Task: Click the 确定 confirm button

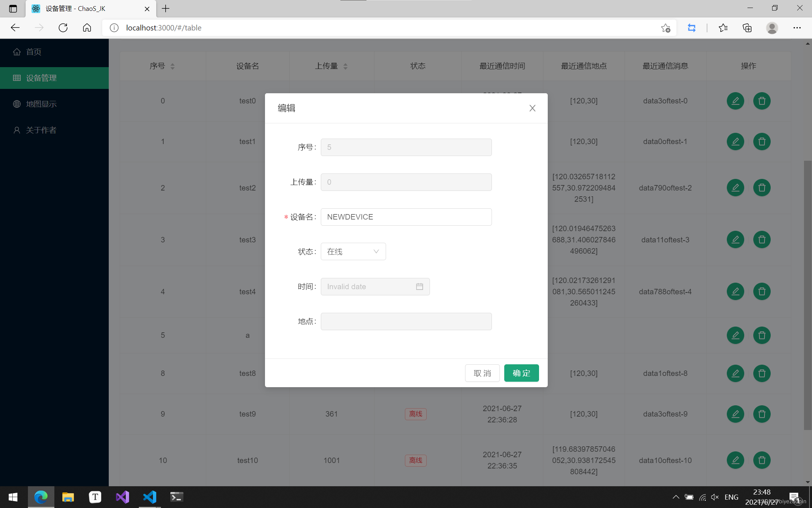Action: [x=521, y=373]
